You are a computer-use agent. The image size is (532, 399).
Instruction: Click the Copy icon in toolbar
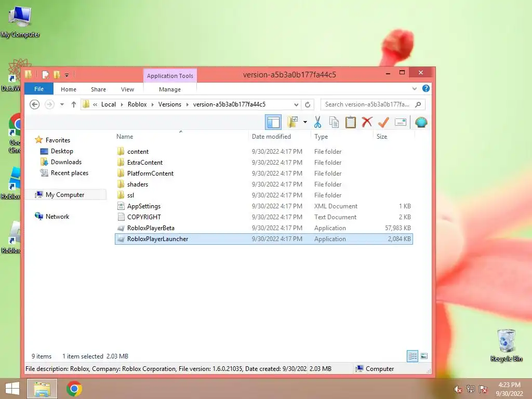[x=334, y=122]
